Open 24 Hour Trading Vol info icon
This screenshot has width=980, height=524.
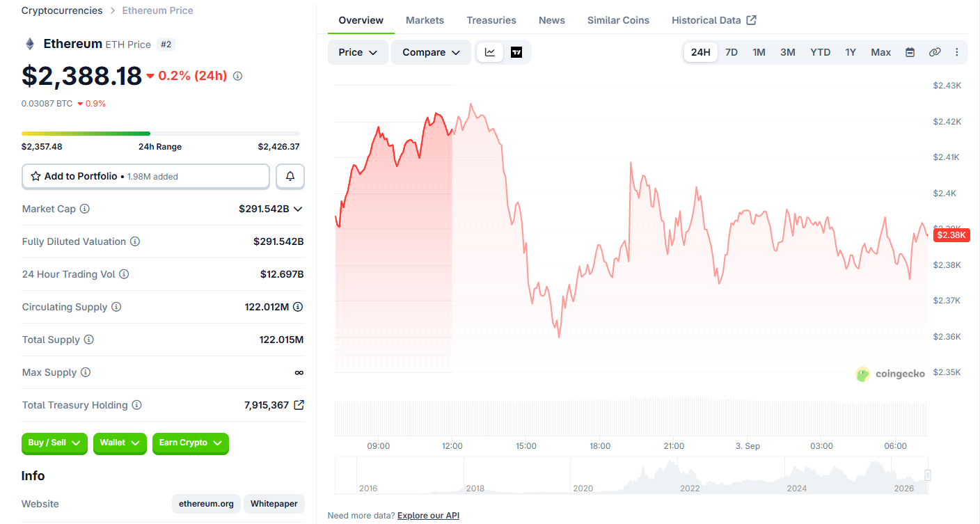click(124, 274)
